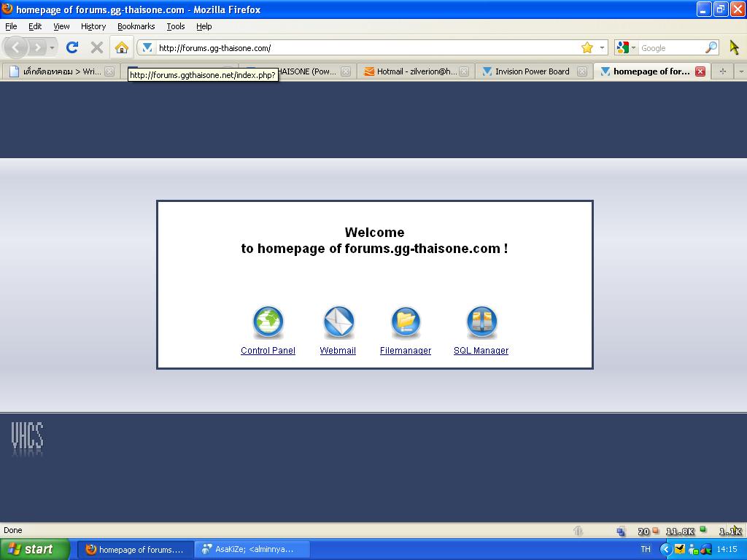747x560 pixels.
Task: Click the yellow mail tray icon
Action: click(x=680, y=550)
